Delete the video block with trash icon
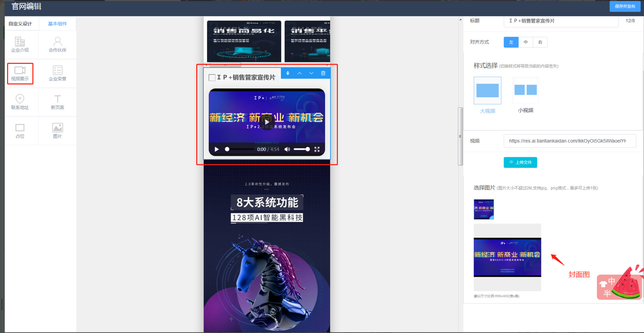Screen dimensions: 644x333 click(x=323, y=73)
